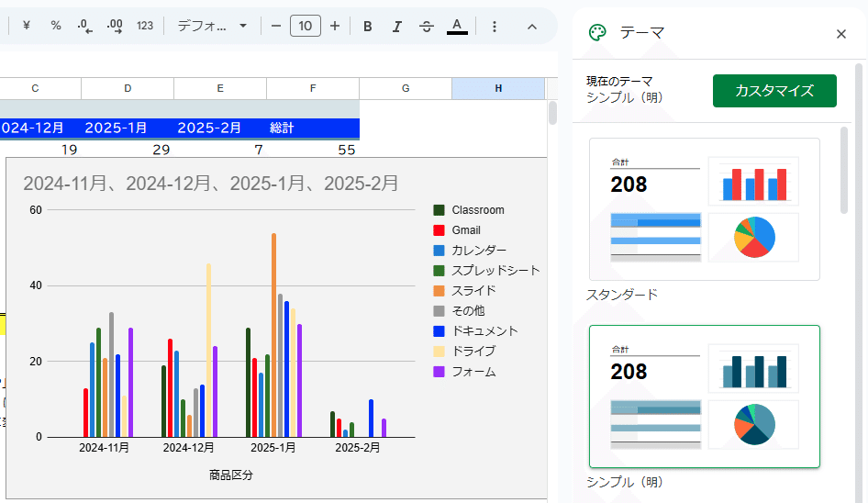Open the more toolbar options menu
The height and width of the screenshot is (503, 868).
[x=495, y=26]
